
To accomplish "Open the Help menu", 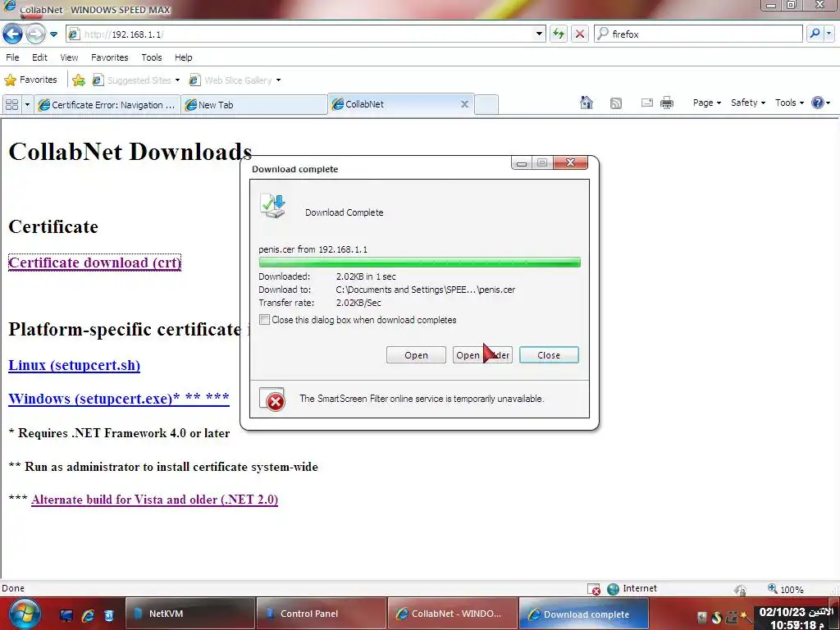I will pyautogui.click(x=183, y=57).
